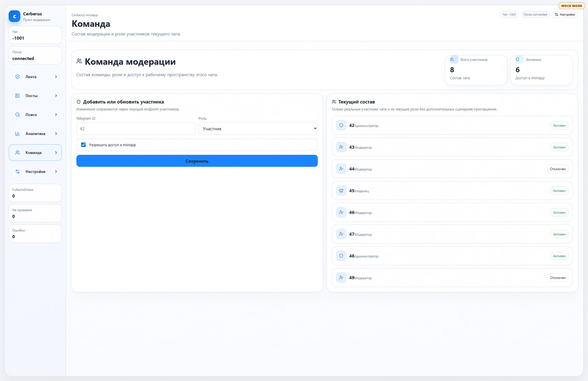Click the Cerberus miniapp breadcrumb text

point(85,15)
